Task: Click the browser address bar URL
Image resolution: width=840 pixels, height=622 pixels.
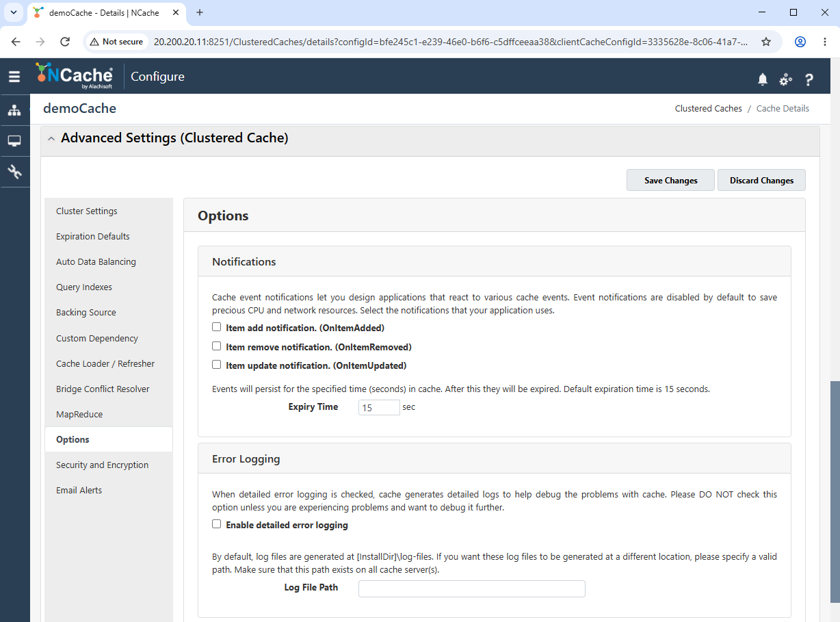Action: tap(450, 42)
